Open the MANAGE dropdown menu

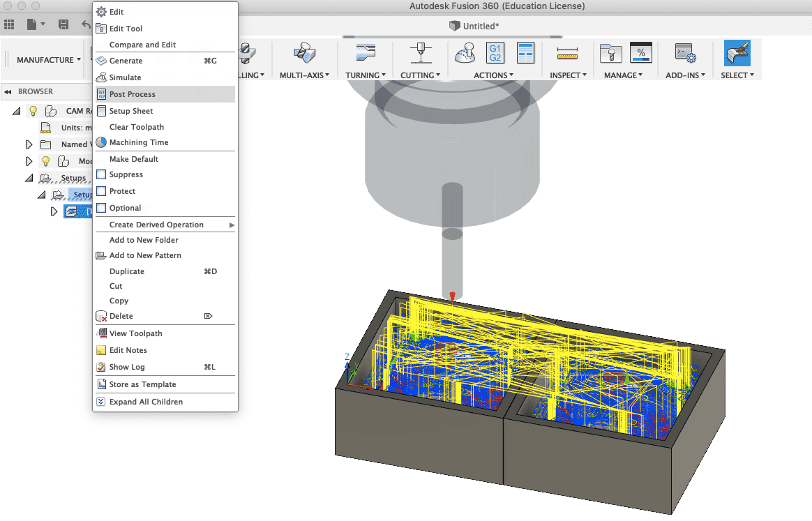(623, 75)
